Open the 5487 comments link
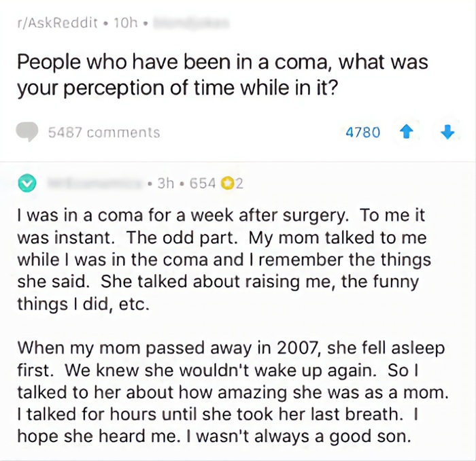The width and height of the screenshot is (476, 461). coord(104,133)
